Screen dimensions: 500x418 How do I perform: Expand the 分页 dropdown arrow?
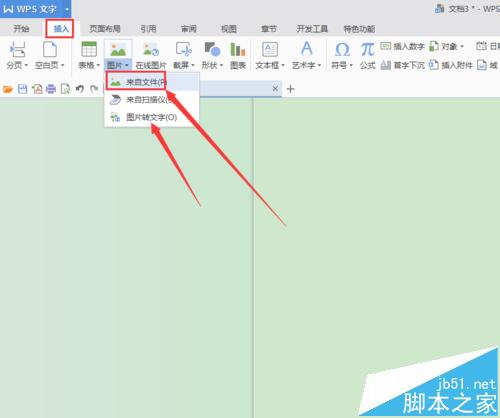pyautogui.click(x=26, y=65)
